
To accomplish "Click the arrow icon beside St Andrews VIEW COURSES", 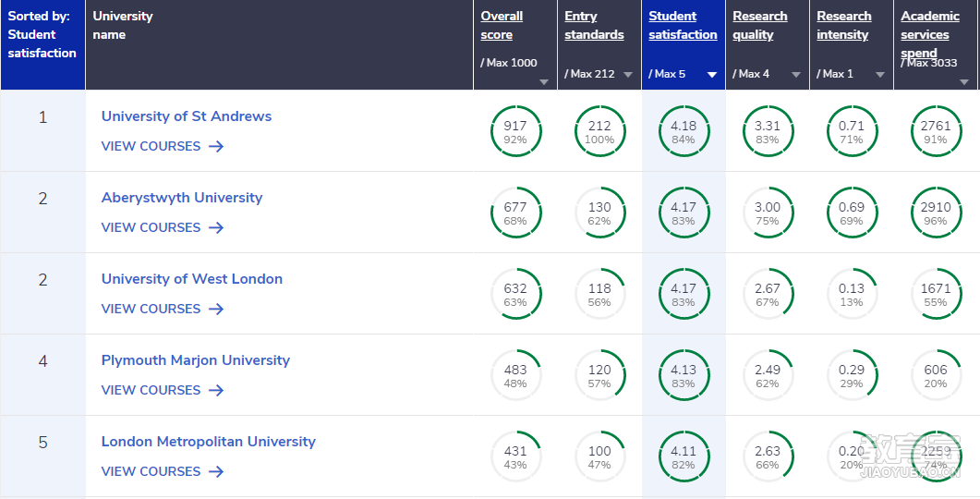I will click(x=216, y=146).
